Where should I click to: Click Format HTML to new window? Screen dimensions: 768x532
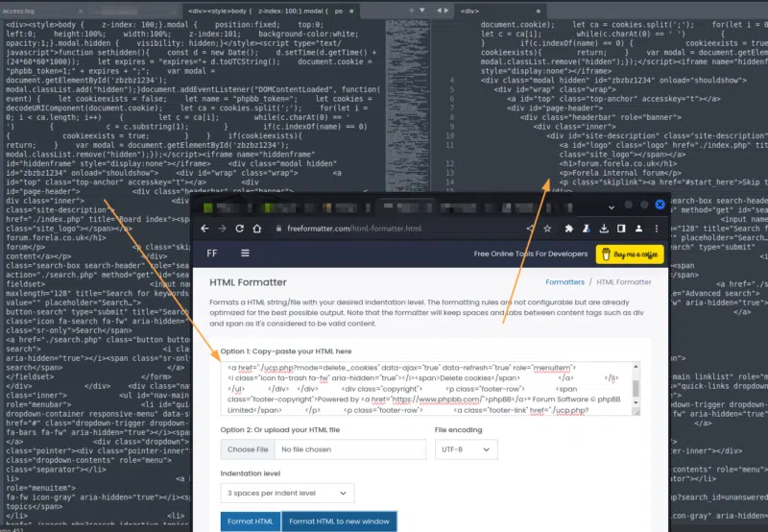(339, 521)
